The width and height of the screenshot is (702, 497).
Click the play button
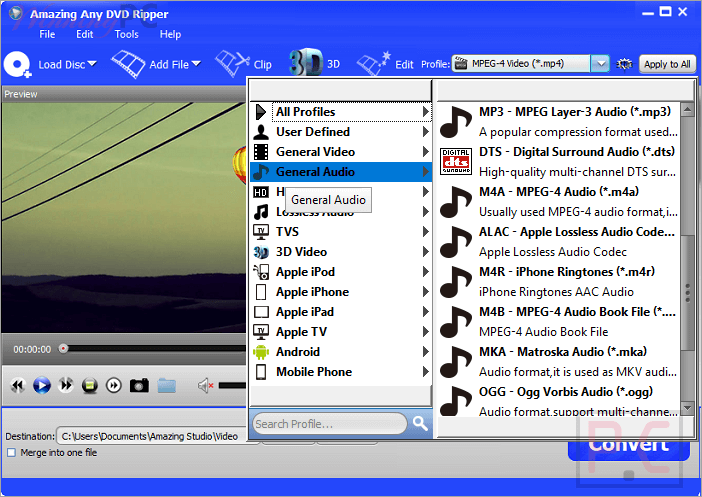point(42,385)
